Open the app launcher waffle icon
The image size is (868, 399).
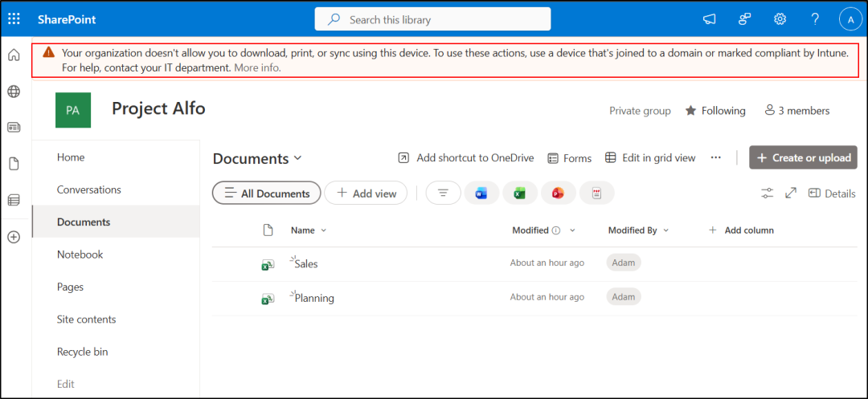coord(14,19)
